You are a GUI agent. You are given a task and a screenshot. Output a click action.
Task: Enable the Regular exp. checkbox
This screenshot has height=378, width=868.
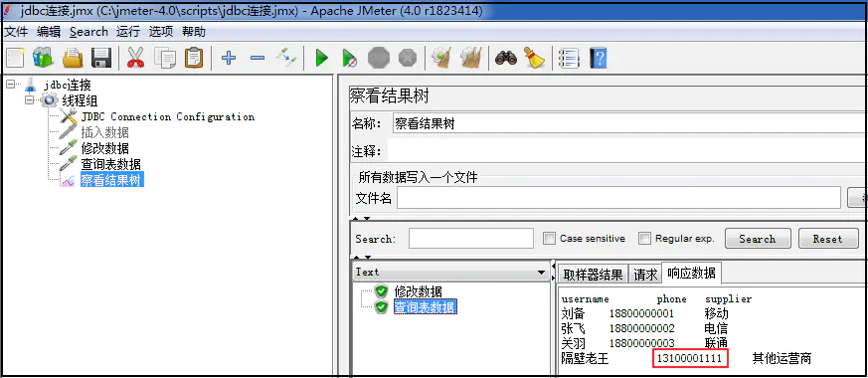pos(644,239)
